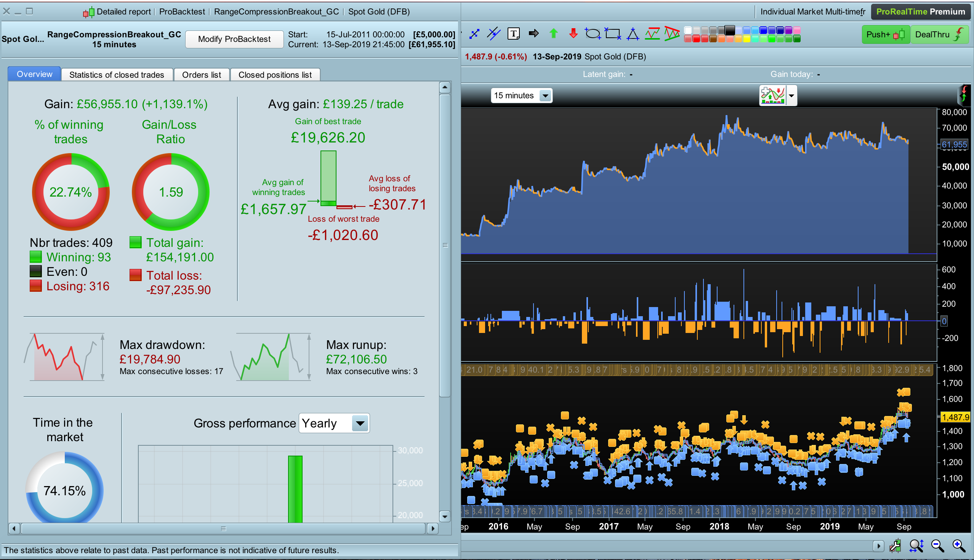The image size is (974, 560).
Task: Click the red down arrow tool
Action: pos(573,34)
